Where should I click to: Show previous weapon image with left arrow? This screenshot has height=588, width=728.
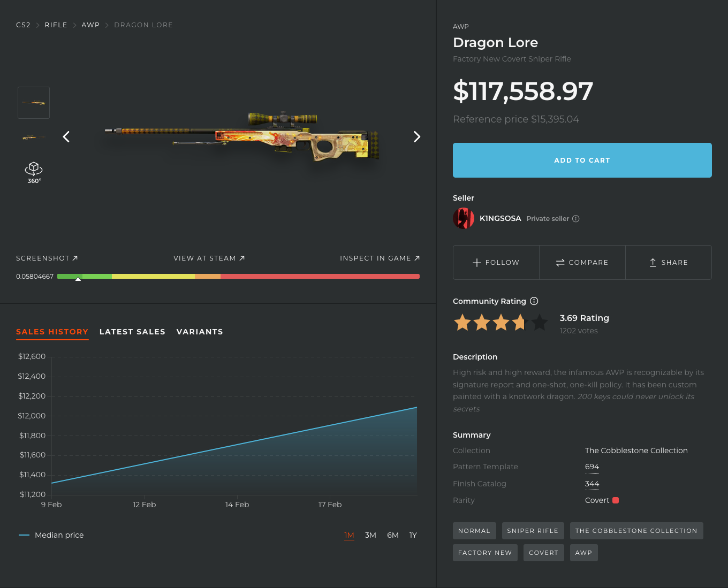click(x=66, y=137)
